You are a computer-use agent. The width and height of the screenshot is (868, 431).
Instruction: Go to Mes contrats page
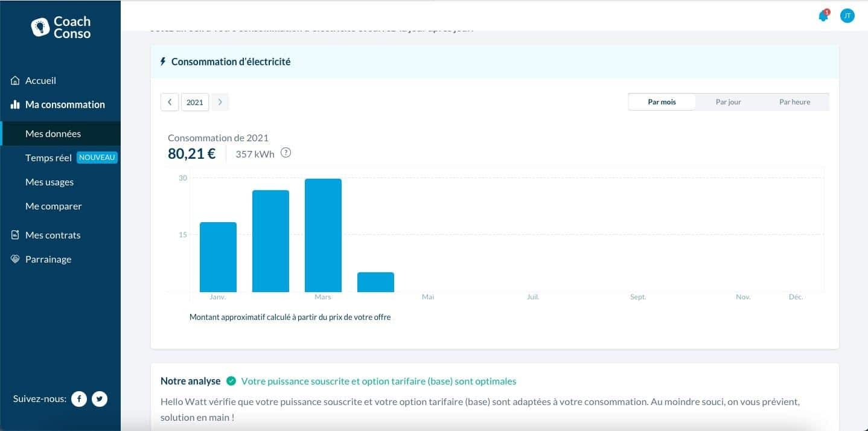(x=53, y=235)
